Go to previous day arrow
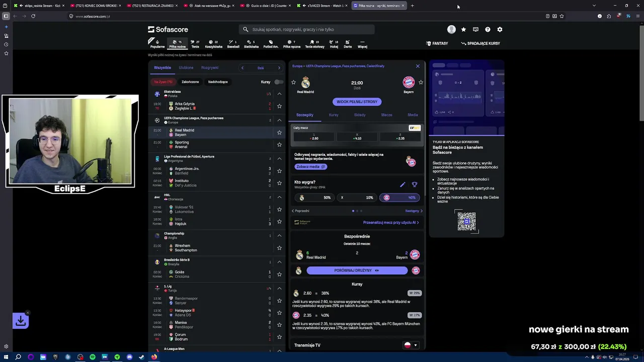This screenshot has height=362, width=644. pos(243,68)
